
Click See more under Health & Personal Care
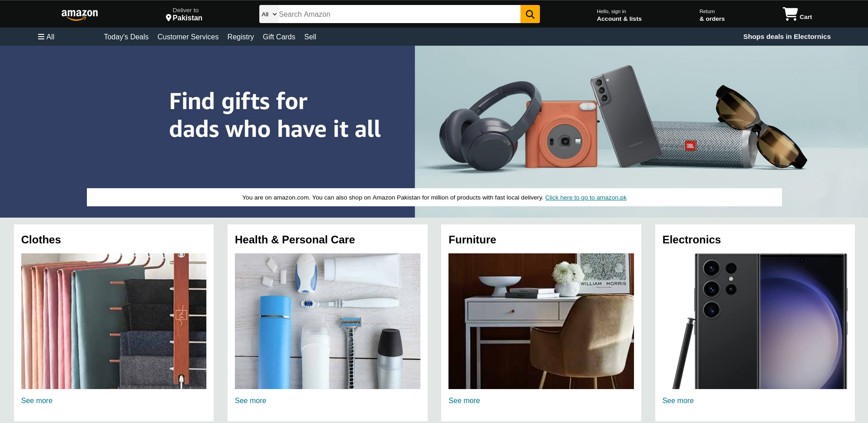click(250, 401)
